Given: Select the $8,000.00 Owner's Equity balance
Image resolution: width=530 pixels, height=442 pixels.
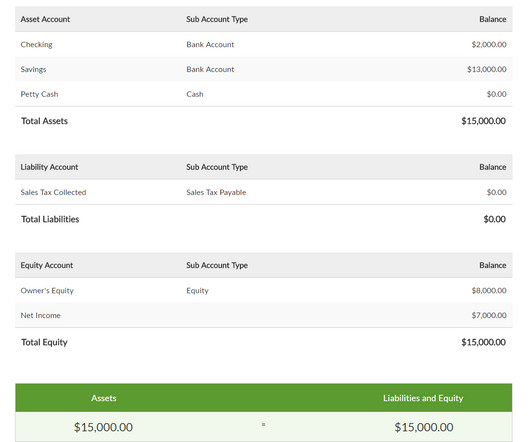Looking at the screenshot, I should click(x=489, y=291).
